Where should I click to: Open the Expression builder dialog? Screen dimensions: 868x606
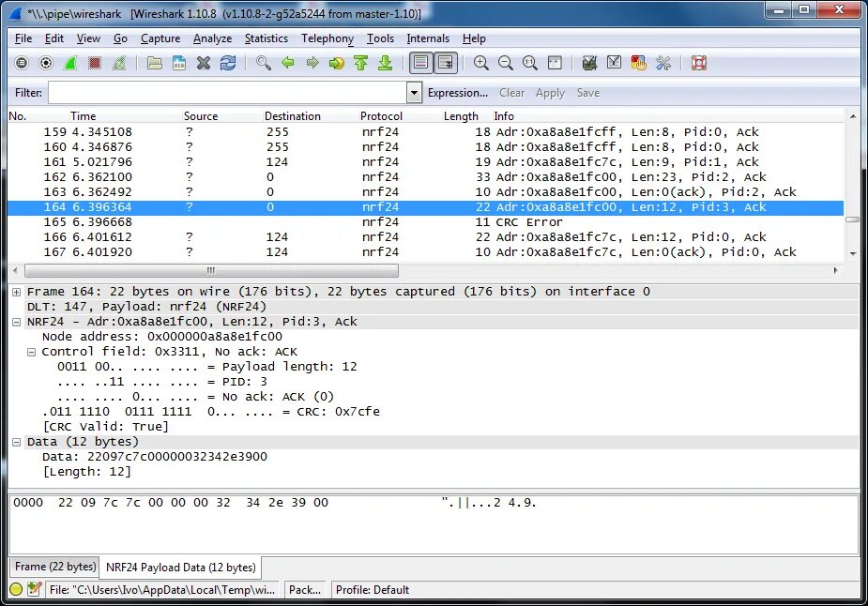tap(458, 93)
